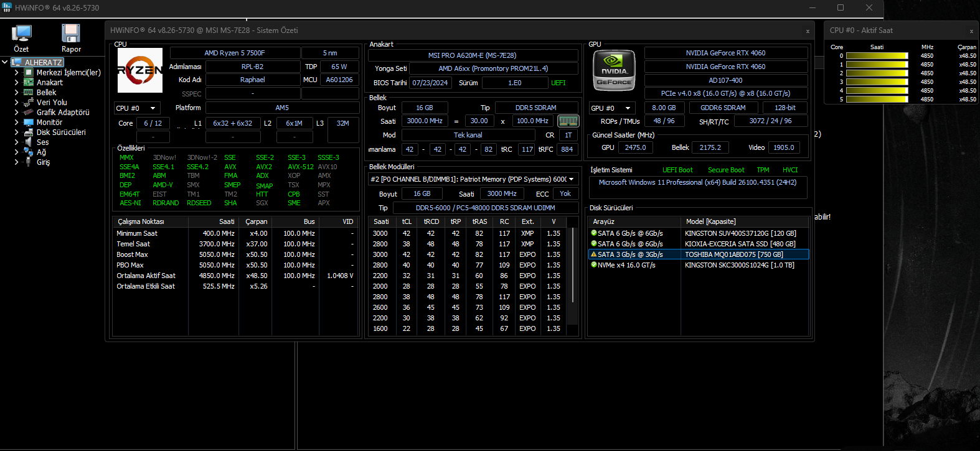Click the status icon of KINGSTON SUV400S37120G drive
Image resolution: width=980 pixels, height=451 pixels.
pos(594,233)
